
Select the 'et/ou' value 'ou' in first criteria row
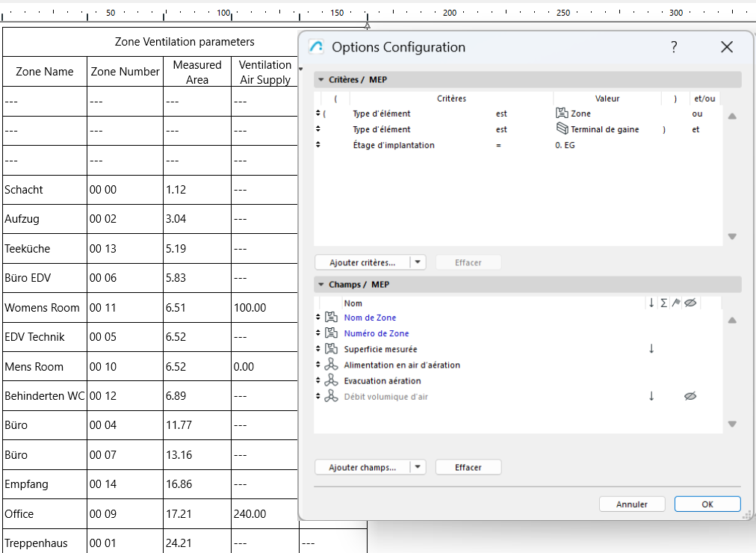(698, 113)
